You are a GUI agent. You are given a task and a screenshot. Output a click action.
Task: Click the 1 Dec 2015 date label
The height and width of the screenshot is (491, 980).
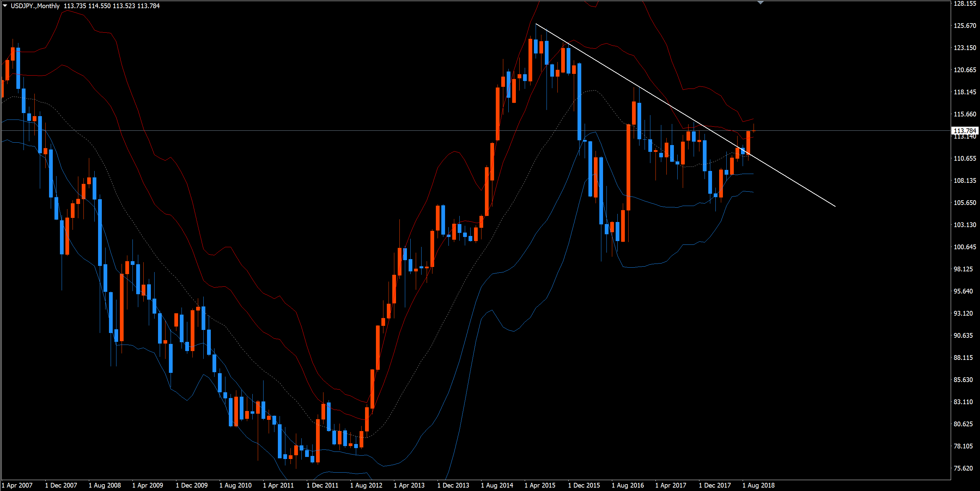[584, 485]
